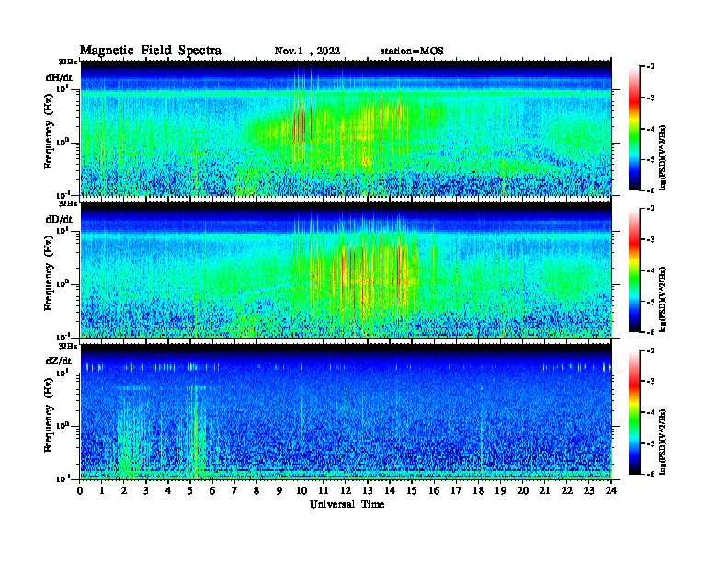Click the color scale bar beside dH/dt
This screenshot has height=563, width=728.
(x=634, y=129)
